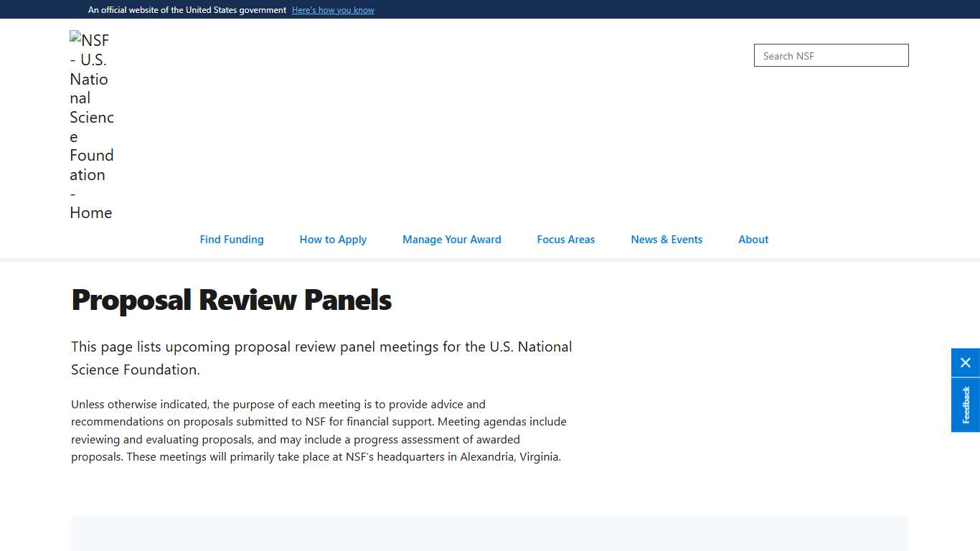The height and width of the screenshot is (551, 980).
Task: Select Find Funding in the navigation
Action: tap(231, 239)
